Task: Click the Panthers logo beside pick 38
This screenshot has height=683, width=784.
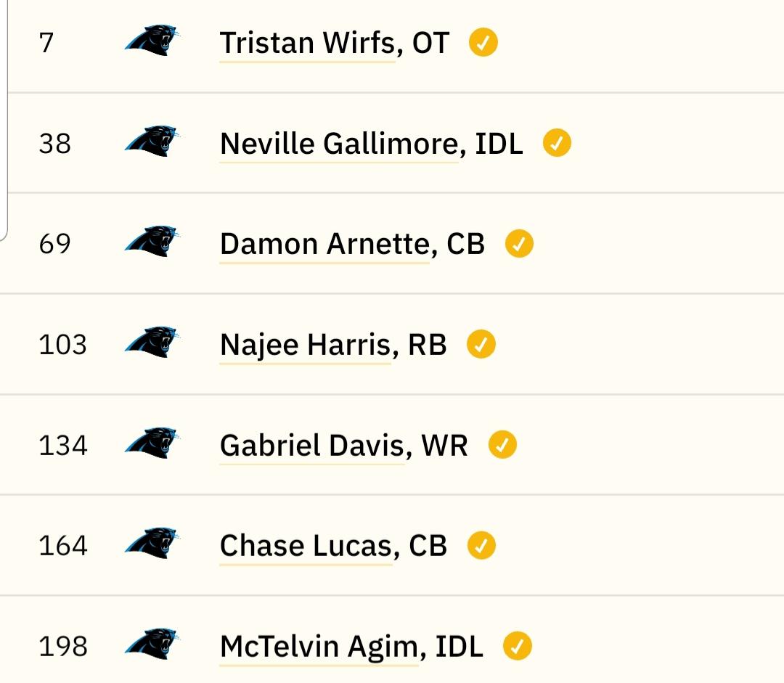Action: coord(152,141)
